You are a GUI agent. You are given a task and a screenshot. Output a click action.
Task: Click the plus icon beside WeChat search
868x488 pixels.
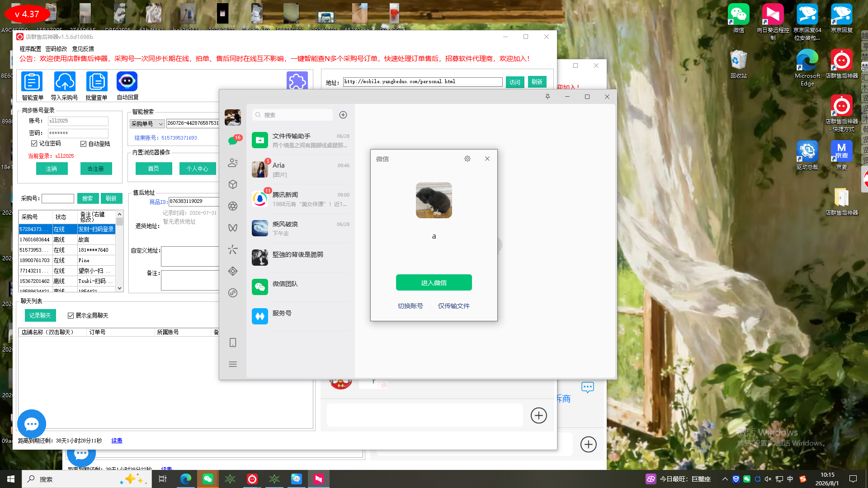coord(343,115)
